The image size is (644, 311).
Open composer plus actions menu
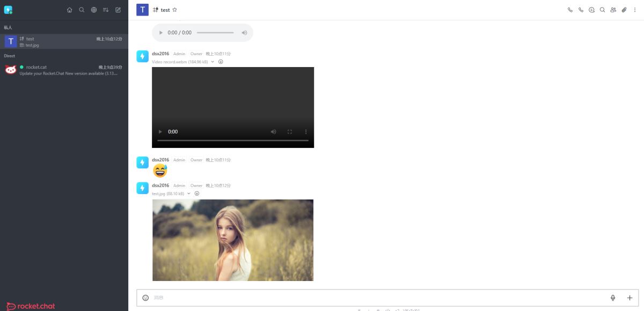pyautogui.click(x=630, y=298)
